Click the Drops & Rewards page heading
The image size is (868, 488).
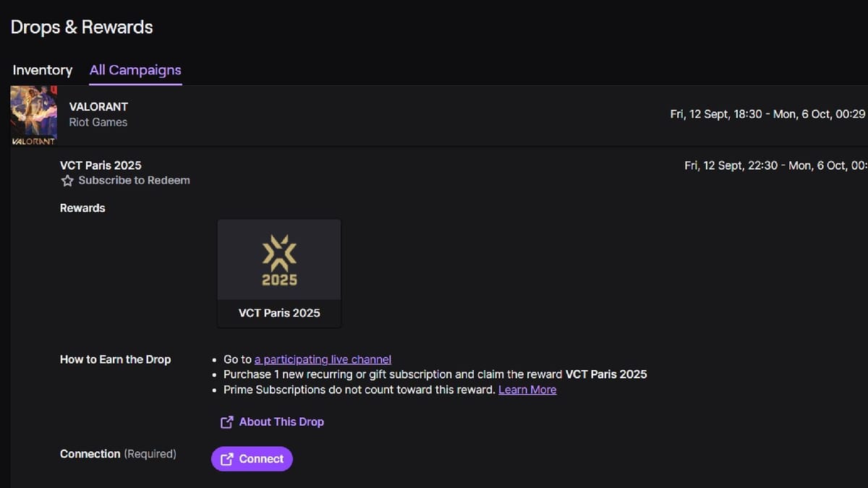tap(81, 27)
